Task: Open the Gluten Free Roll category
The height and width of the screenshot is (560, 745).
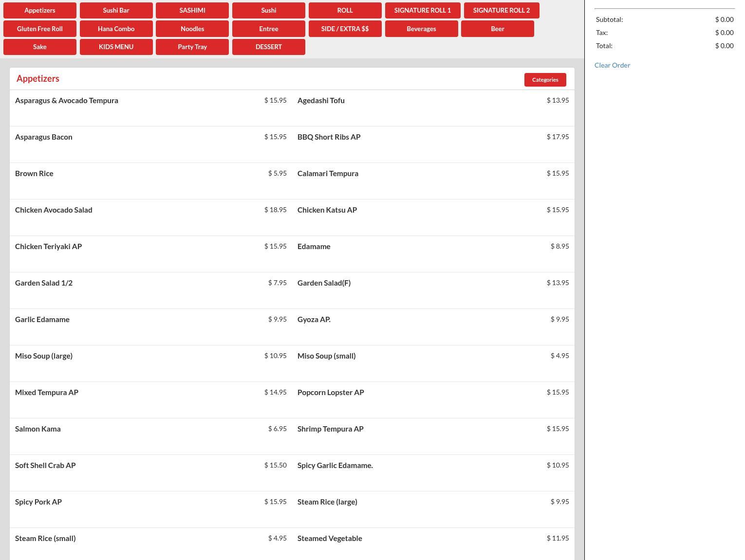Action: click(40, 29)
